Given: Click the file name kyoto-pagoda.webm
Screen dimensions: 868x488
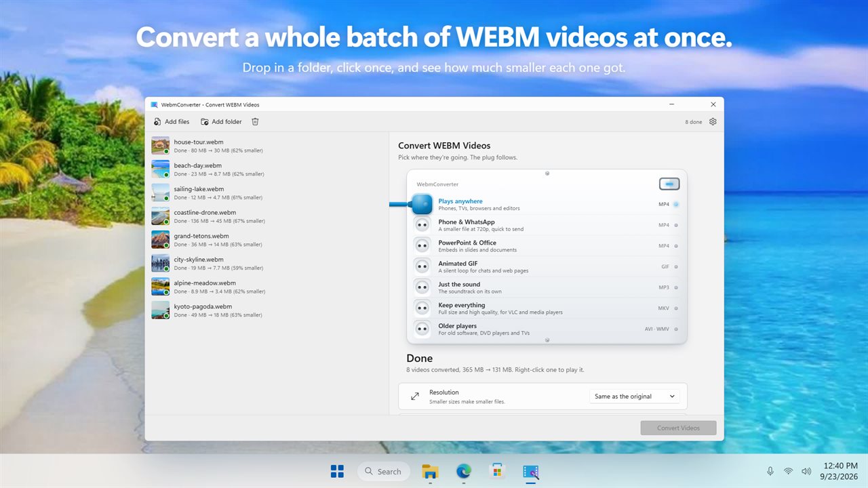Looking at the screenshot, I should pos(203,306).
